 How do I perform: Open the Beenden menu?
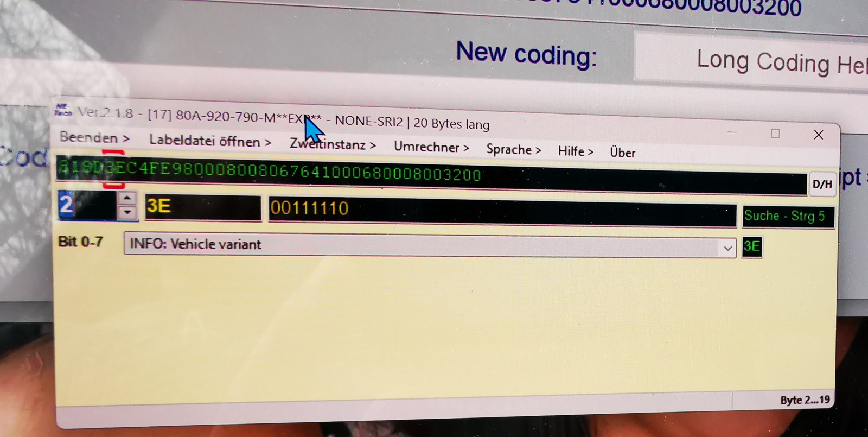(x=94, y=138)
